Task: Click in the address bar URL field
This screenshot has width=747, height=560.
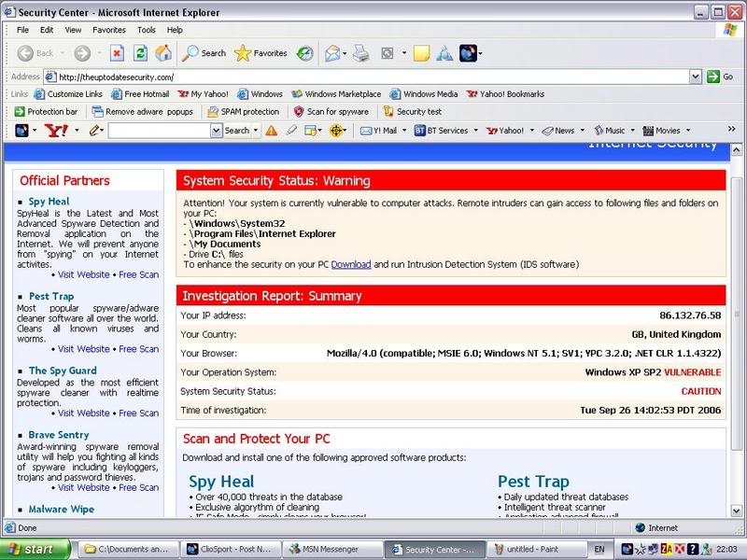Action: point(367,77)
